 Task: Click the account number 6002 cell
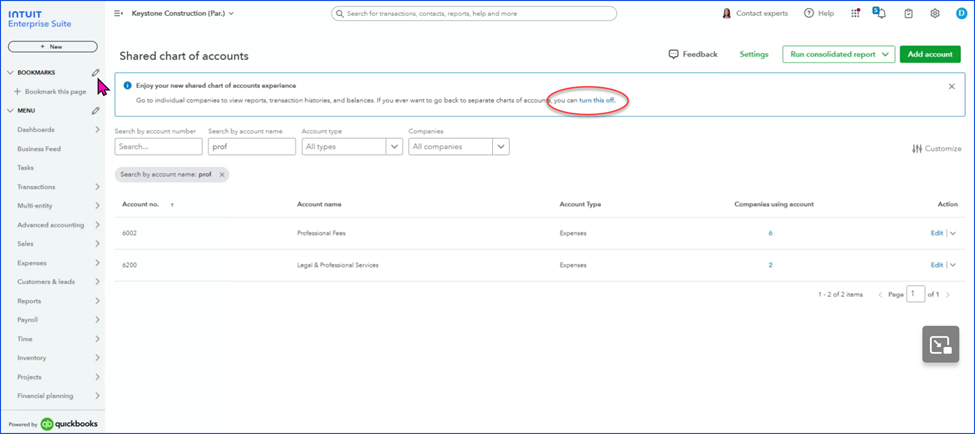tap(129, 233)
